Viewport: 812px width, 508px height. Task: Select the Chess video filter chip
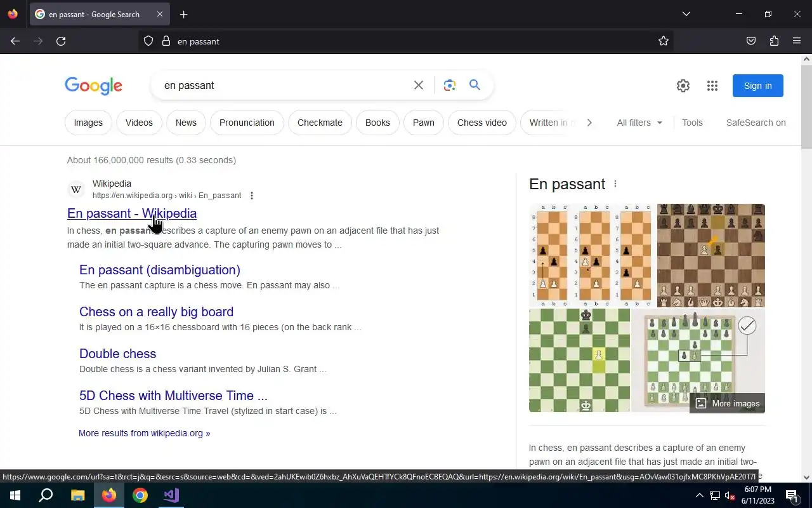click(x=482, y=123)
